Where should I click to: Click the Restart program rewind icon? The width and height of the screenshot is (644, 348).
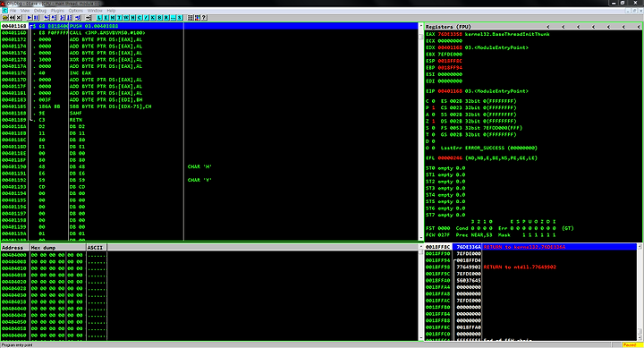click(12, 18)
